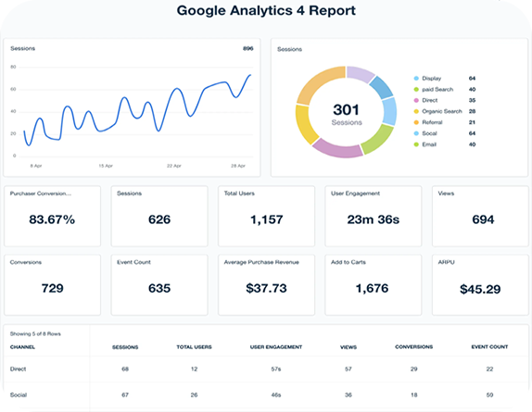The height and width of the screenshot is (412, 532).
Task: Click the Display legend color dot
Action: coord(416,79)
